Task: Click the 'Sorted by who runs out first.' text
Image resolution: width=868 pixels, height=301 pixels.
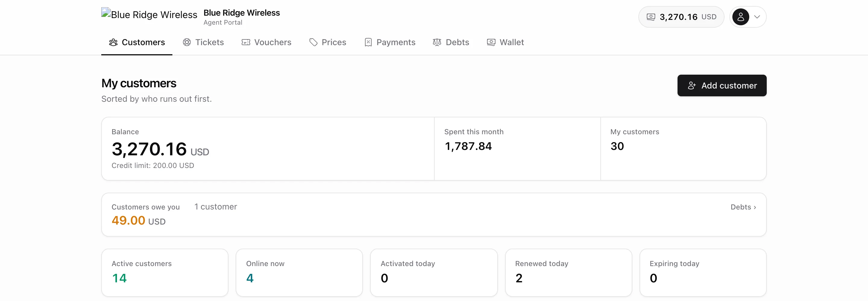Action: [156, 99]
